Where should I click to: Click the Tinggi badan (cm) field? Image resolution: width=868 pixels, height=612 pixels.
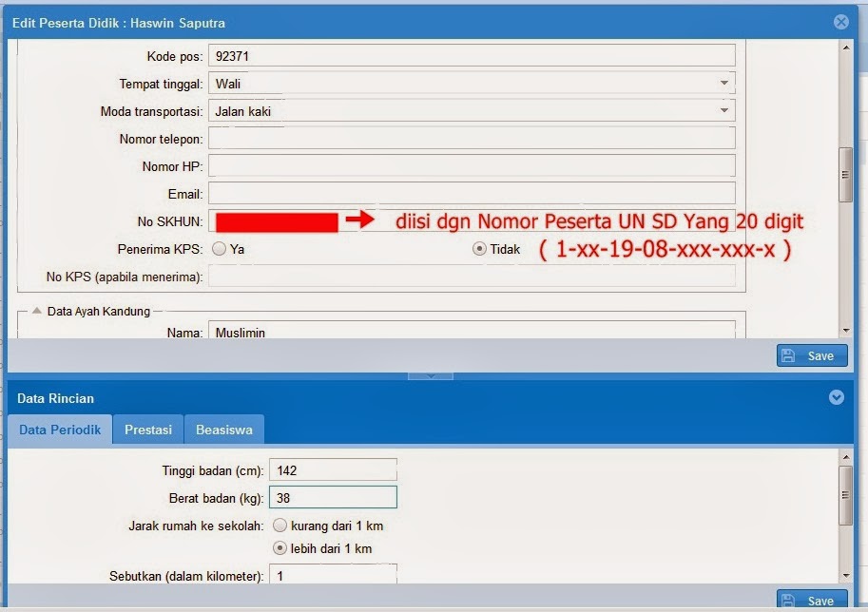(334, 469)
